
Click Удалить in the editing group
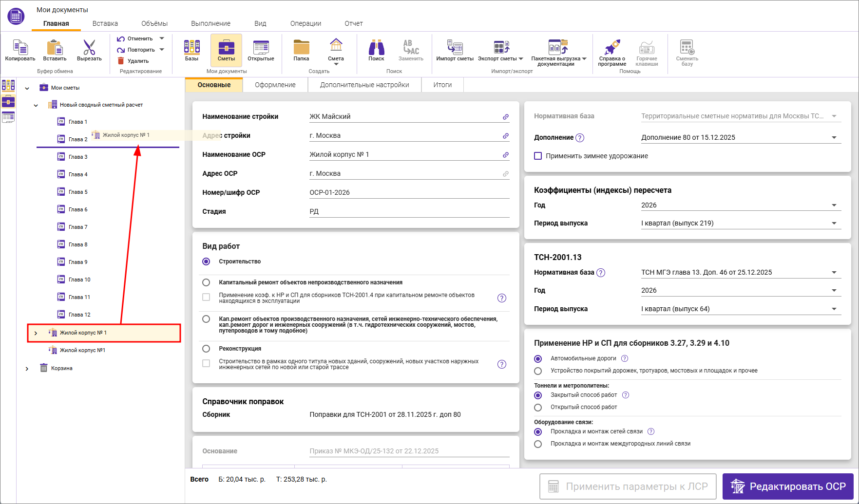(x=133, y=61)
